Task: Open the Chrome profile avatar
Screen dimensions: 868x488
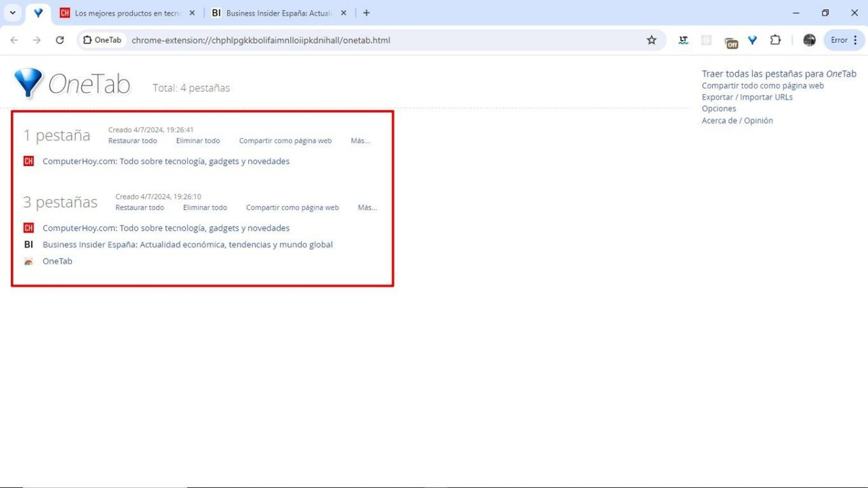Action: 809,40
